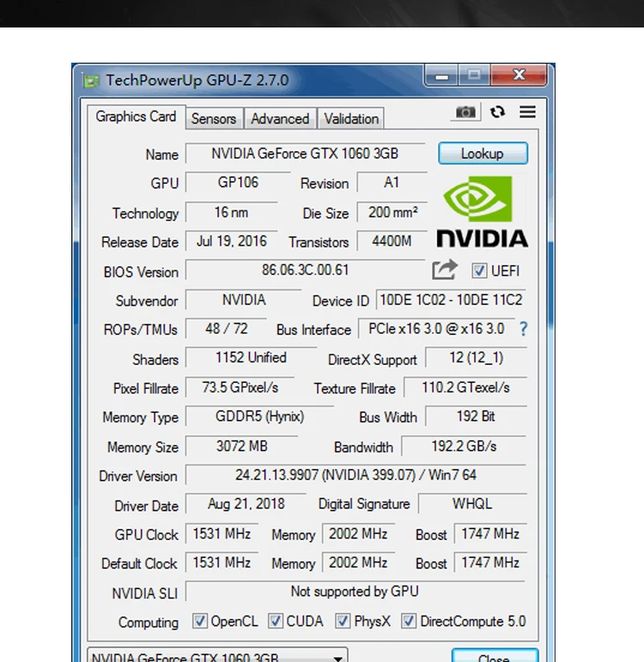Click the GPU field showing GP106
This screenshot has height=662, width=644.
(238, 182)
